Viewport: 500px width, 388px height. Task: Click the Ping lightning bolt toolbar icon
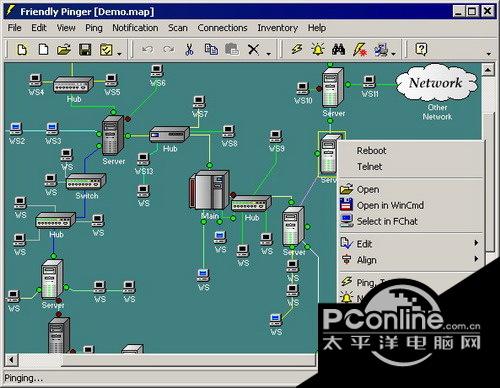[296, 50]
